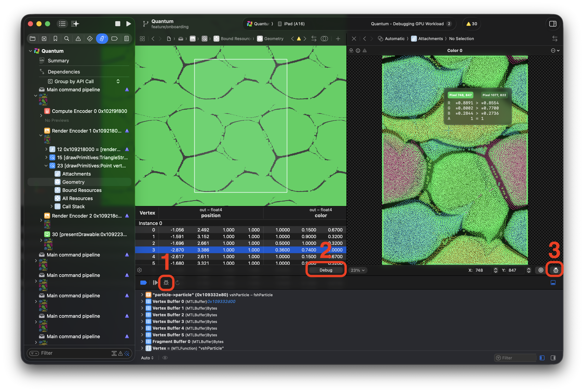Click the pixel shader debug icon below attachment
Viewport: 584px width, 392px height.
[x=555, y=270]
